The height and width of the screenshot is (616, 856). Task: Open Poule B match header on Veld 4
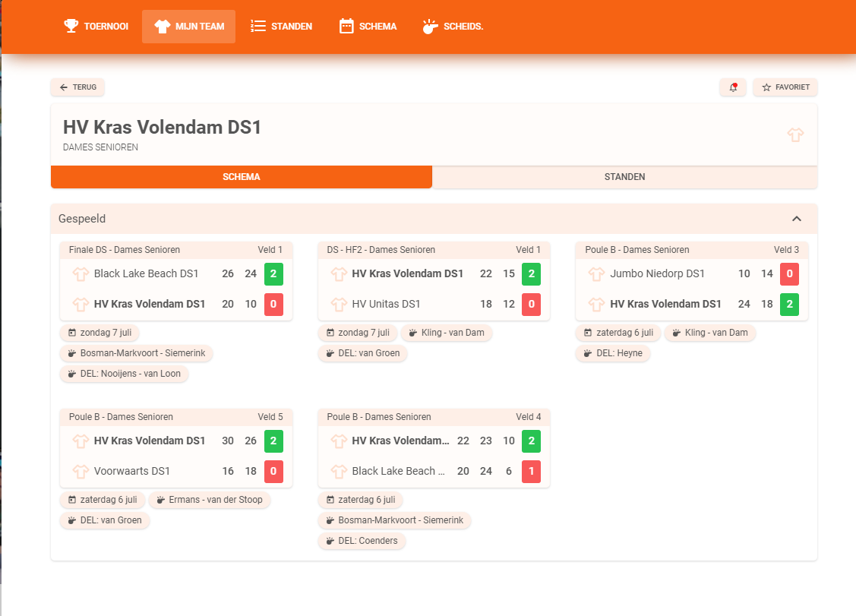tap(434, 417)
